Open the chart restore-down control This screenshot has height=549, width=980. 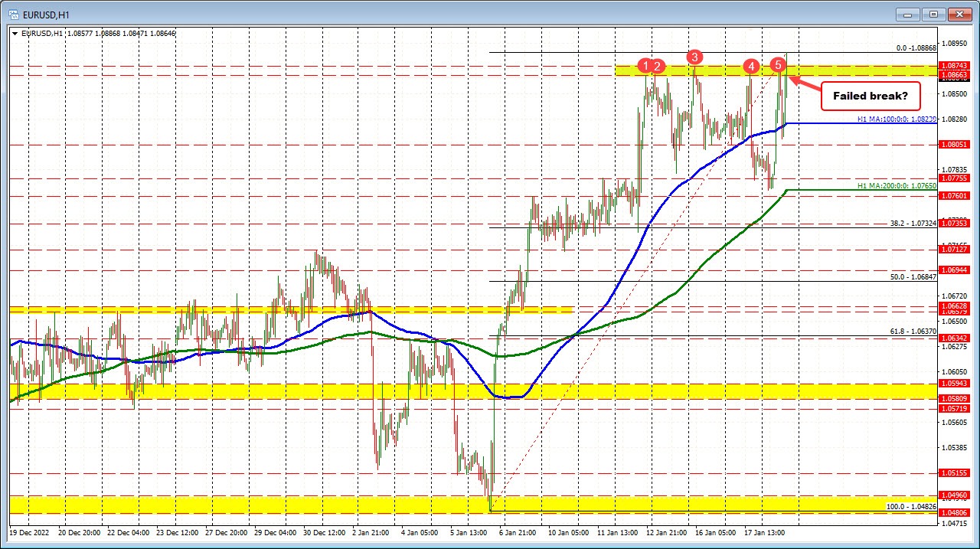933,14
